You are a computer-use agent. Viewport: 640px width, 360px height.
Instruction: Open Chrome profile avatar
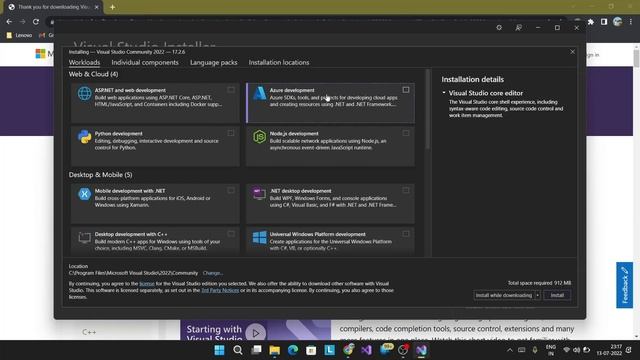click(617, 22)
